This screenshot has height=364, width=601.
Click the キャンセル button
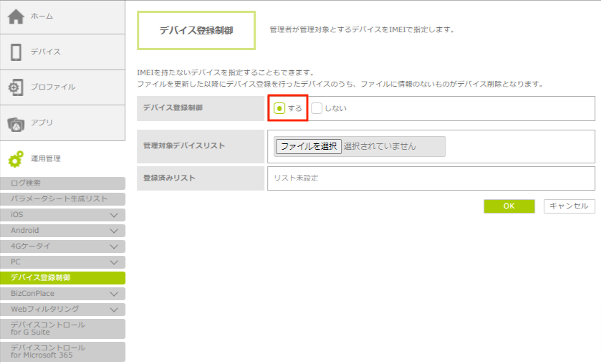coord(569,206)
